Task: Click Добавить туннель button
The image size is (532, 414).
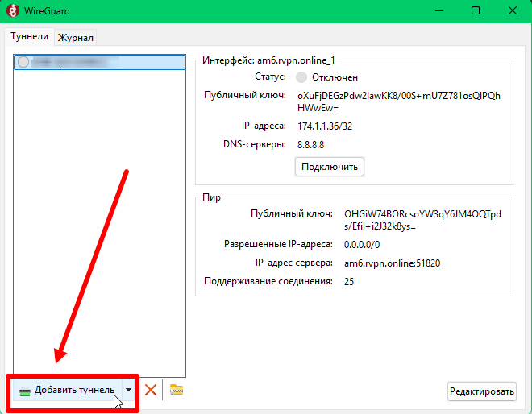Action: point(67,391)
